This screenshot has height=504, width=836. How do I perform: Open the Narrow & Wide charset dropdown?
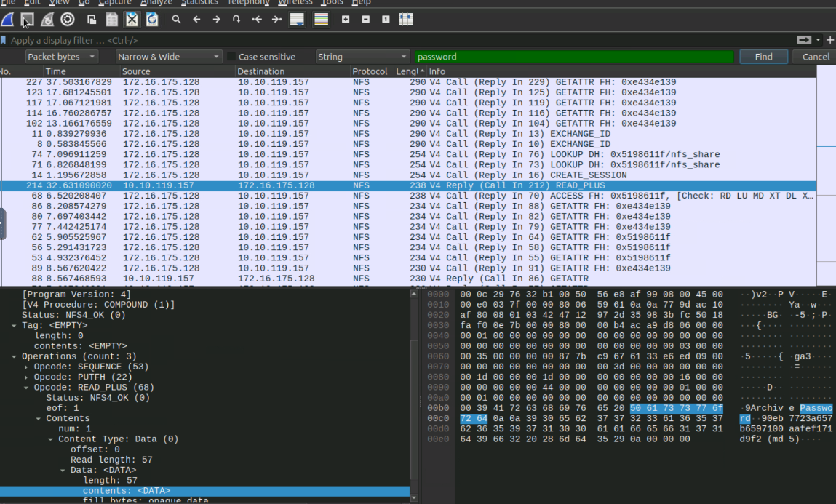(x=168, y=57)
